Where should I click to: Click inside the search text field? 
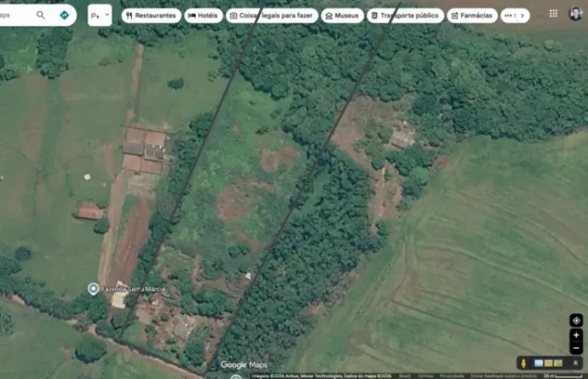point(15,15)
